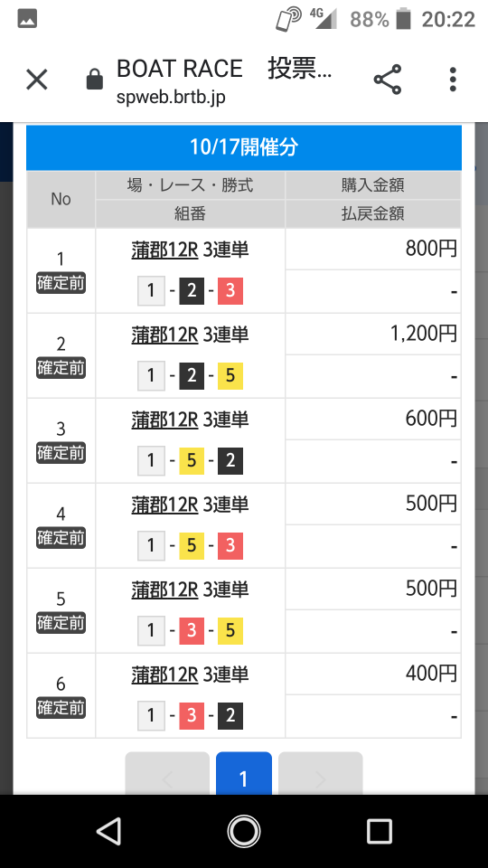Open 蒲郡12R link in bet number 1
Image resolution: width=488 pixels, height=868 pixels.
pos(164,250)
